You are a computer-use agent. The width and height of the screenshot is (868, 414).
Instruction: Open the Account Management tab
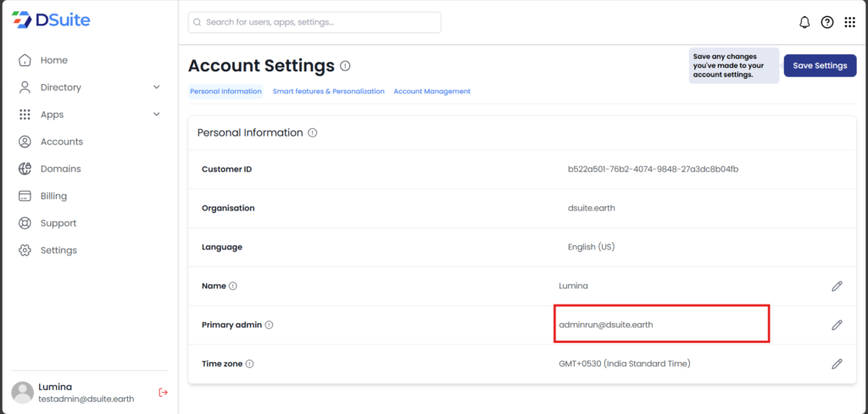pyautogui.click(x=431, y=92)
